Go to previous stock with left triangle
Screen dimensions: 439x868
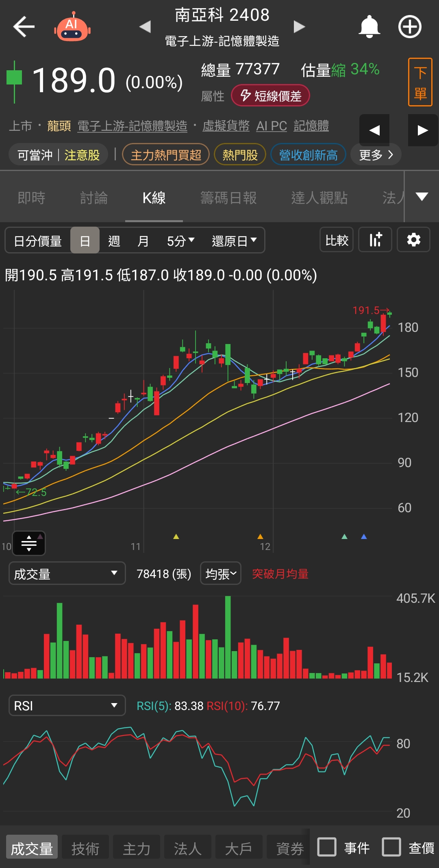(145, 27)
